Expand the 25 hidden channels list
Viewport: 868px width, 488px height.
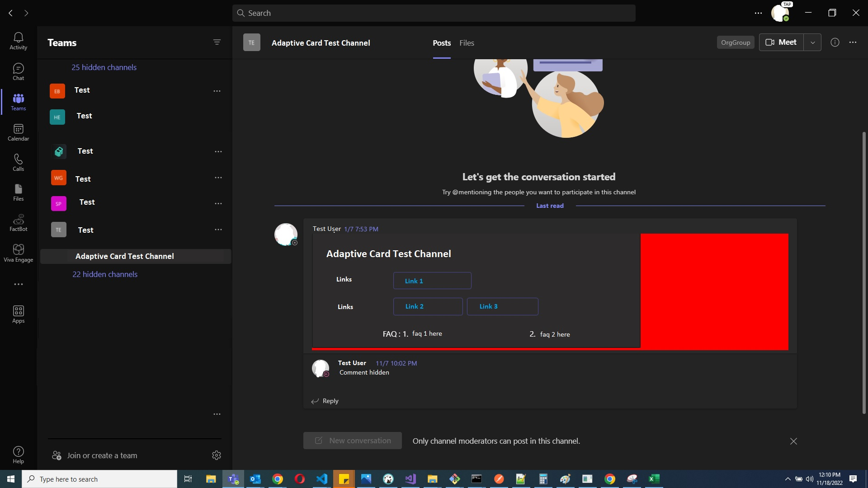[104, 67]
